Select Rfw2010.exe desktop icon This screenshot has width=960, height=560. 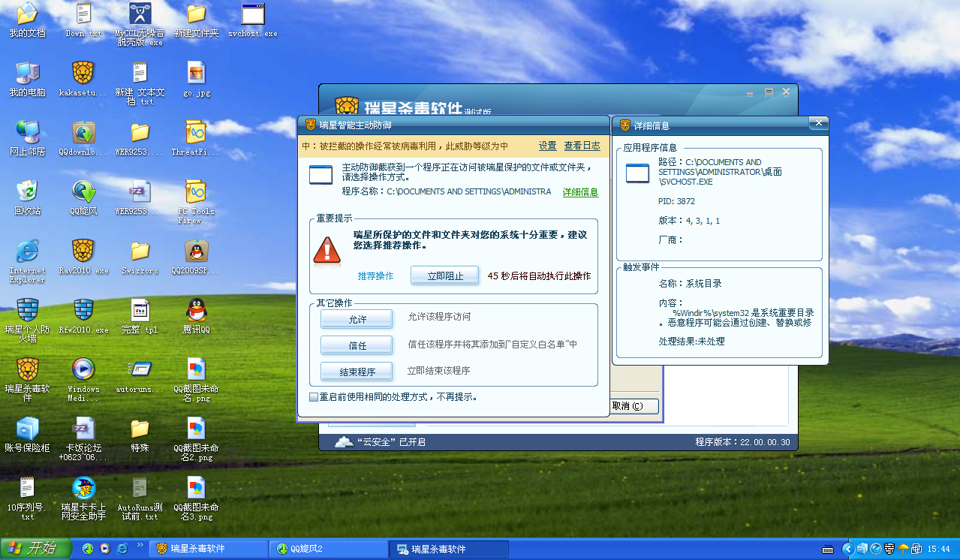click(83, 316)
